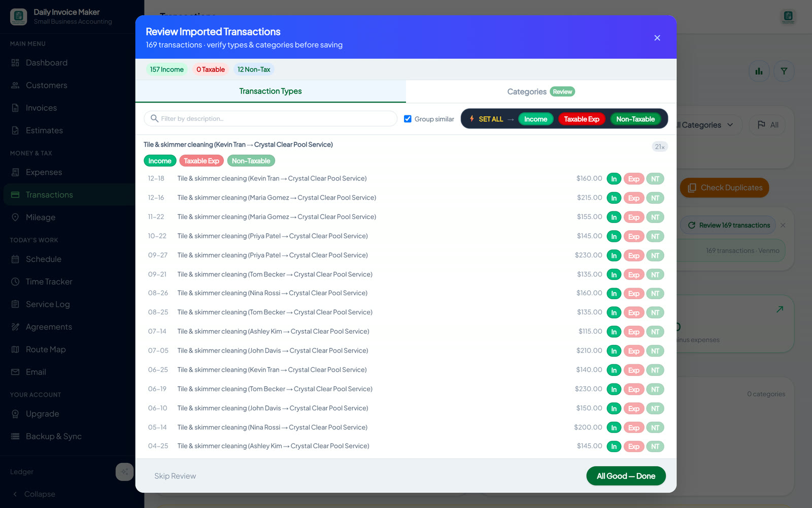Focus the Filter by description field
The height and width of the screenshot is (508, 812).
click(270, 118)
